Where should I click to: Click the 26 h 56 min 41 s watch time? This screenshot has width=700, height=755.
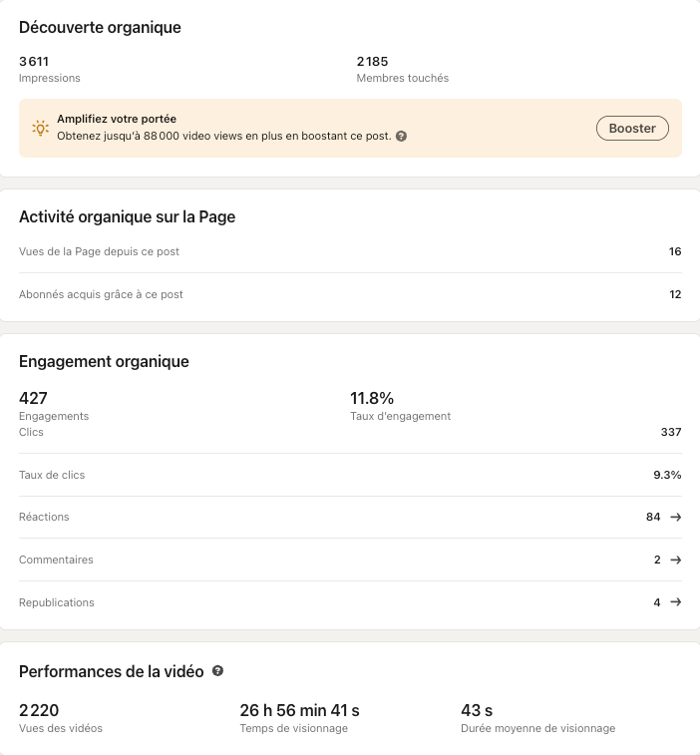299,710
